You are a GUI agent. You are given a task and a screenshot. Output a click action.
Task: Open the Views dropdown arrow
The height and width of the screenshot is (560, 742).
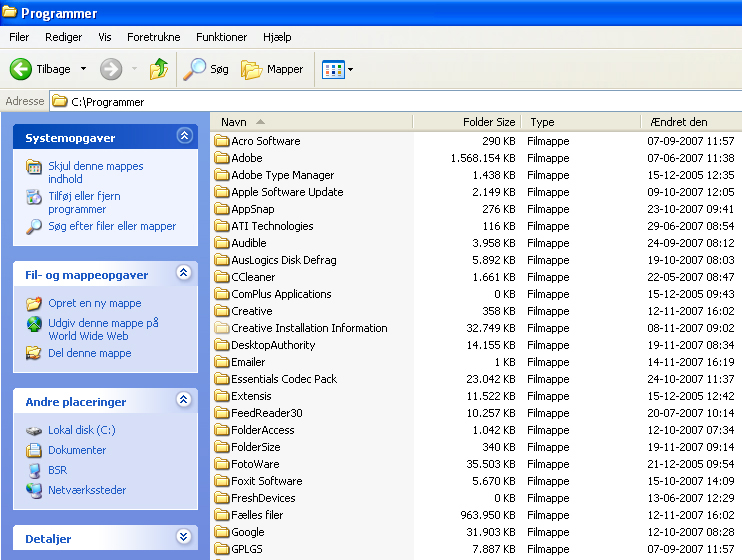[x=350, y=69]
